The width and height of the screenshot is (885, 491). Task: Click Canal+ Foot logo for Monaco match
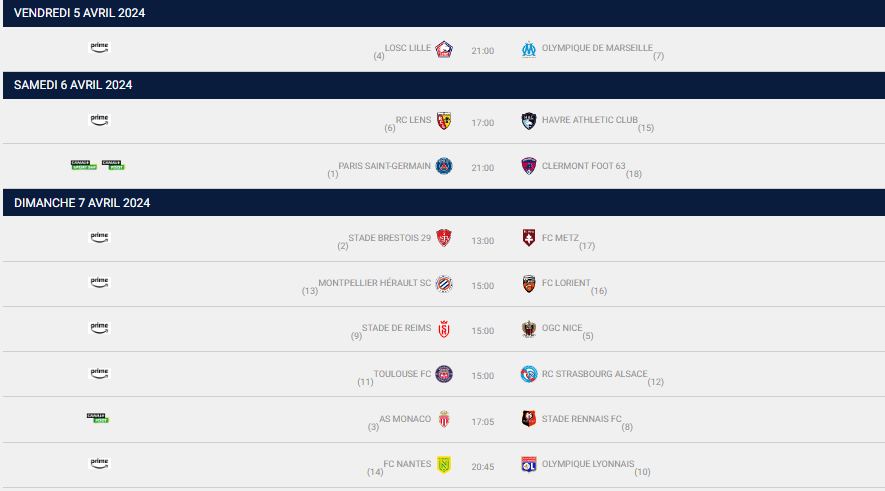(97, 418)
